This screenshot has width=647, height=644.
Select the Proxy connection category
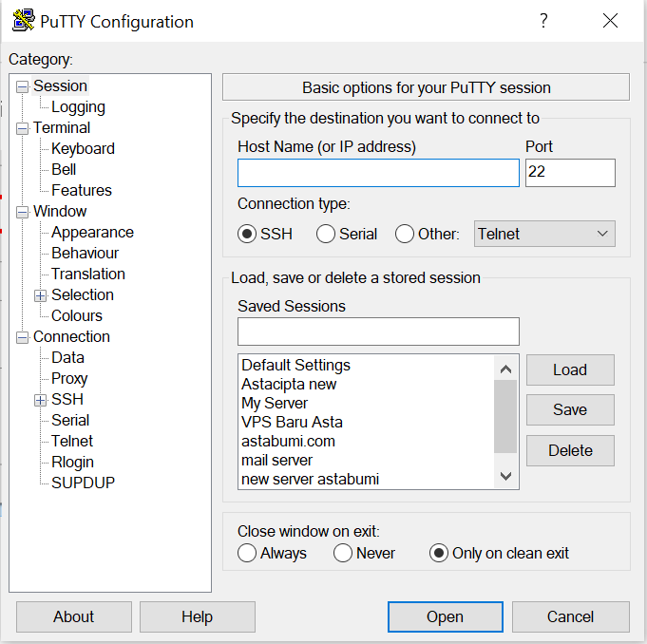click(x=69, y=378)
